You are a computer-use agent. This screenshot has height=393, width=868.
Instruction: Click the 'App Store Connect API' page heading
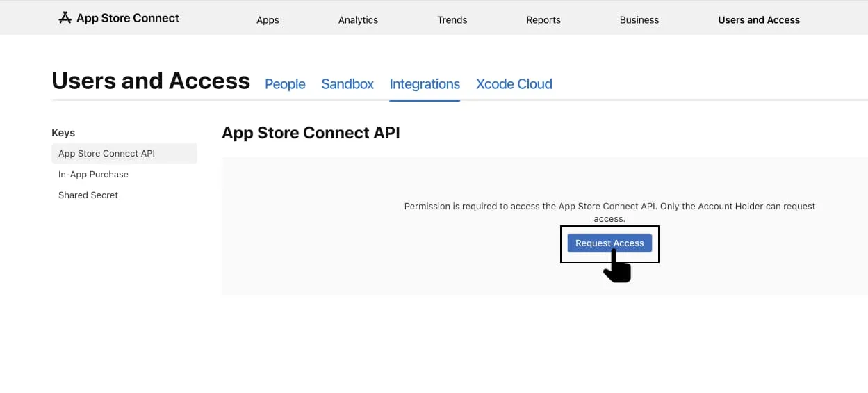point(311,133)
